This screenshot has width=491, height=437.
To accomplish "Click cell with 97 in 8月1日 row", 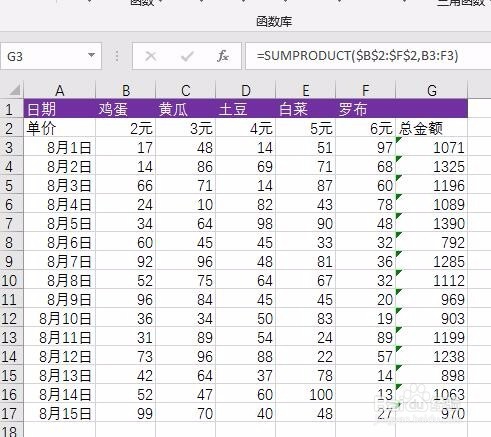I will click(366, 147).
